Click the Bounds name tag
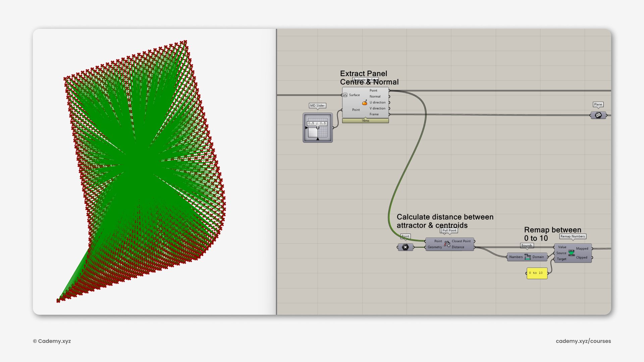 click(x=527, y=246)
